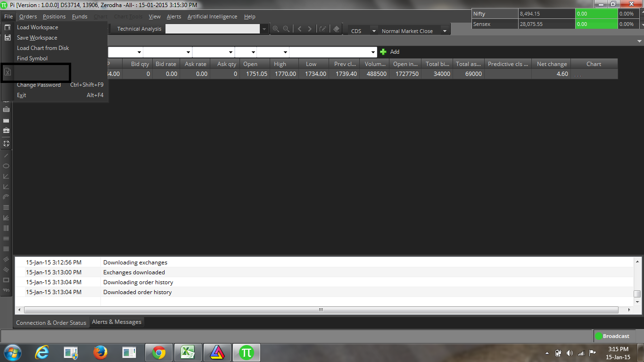Open Excel from the taskbar
This screenshot has width=644, height=362.
[188, 352]
